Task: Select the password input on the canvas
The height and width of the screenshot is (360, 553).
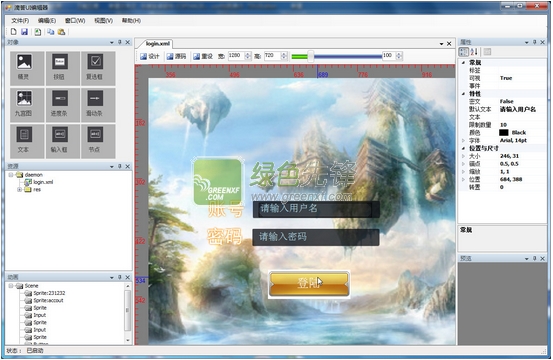Action: (x=316, y=237)
